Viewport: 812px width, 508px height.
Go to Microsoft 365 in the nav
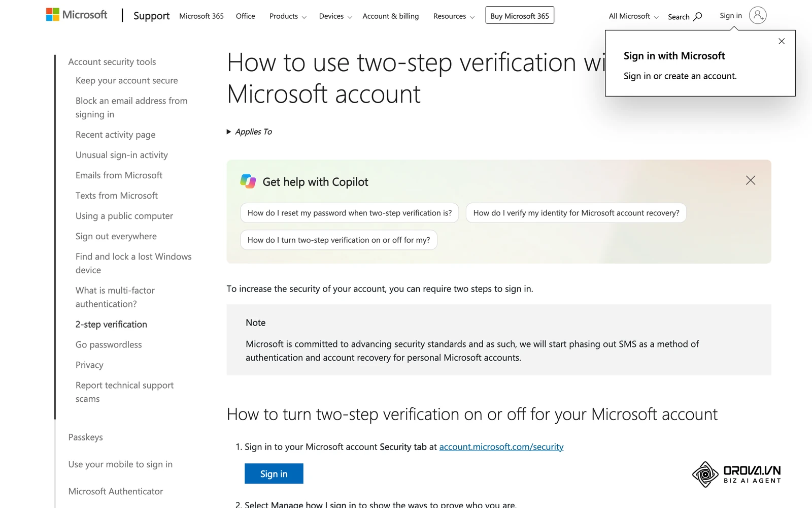click(201, 16)
